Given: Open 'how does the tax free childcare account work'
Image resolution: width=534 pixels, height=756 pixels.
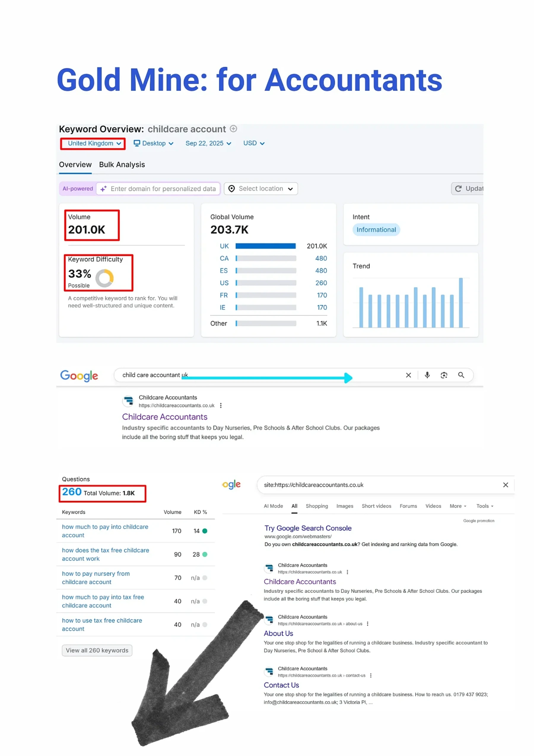Looking at the screenshot, I should (x=105, y=554).
